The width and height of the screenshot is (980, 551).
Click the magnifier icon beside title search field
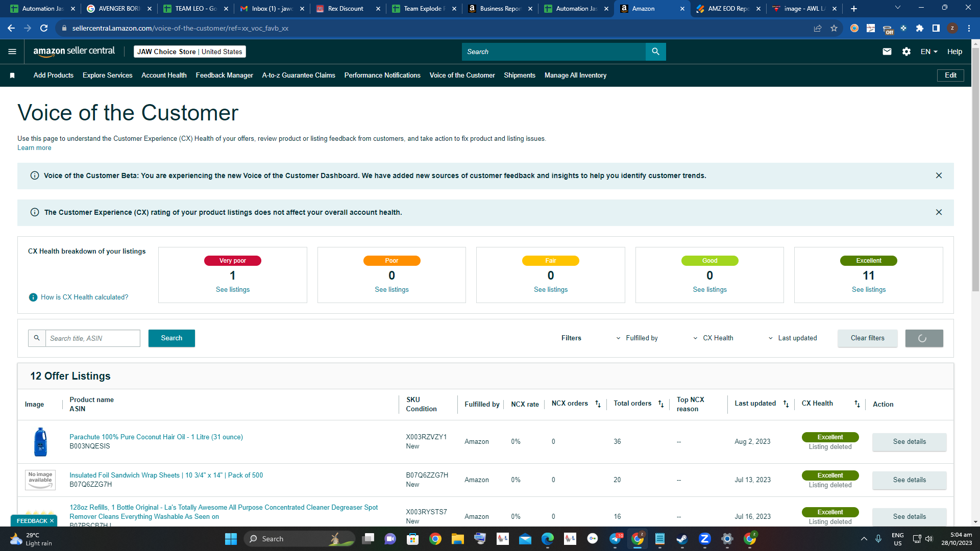click(37, 338)
